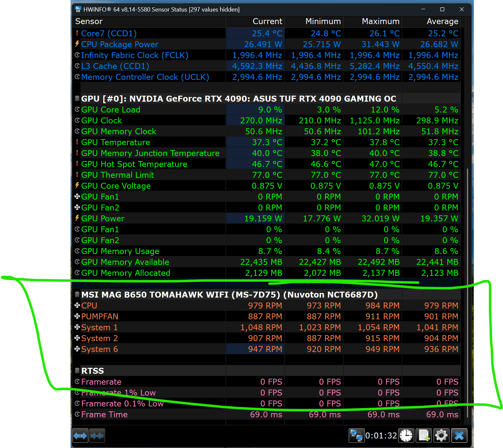Click the clock icon for GPU Memory Usage
The width and height of the screenshot is (503, 448).
(77, 251)
